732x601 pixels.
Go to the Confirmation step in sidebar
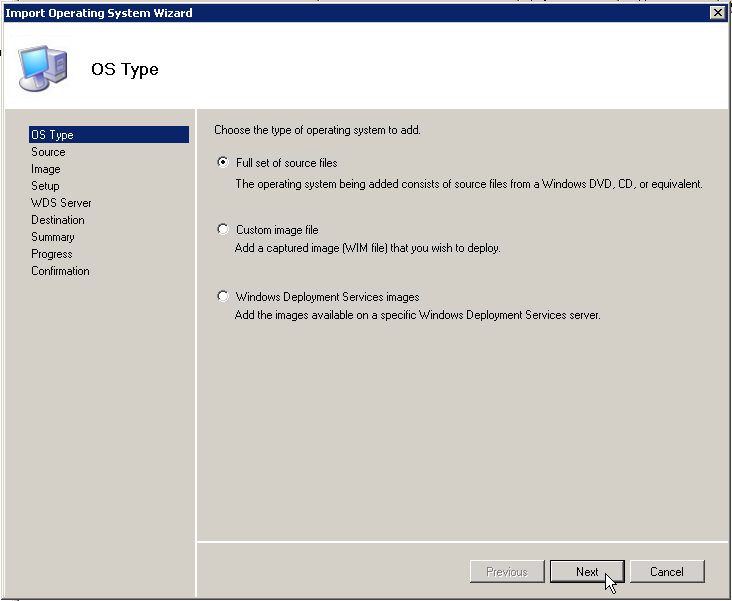click(60, 271)
